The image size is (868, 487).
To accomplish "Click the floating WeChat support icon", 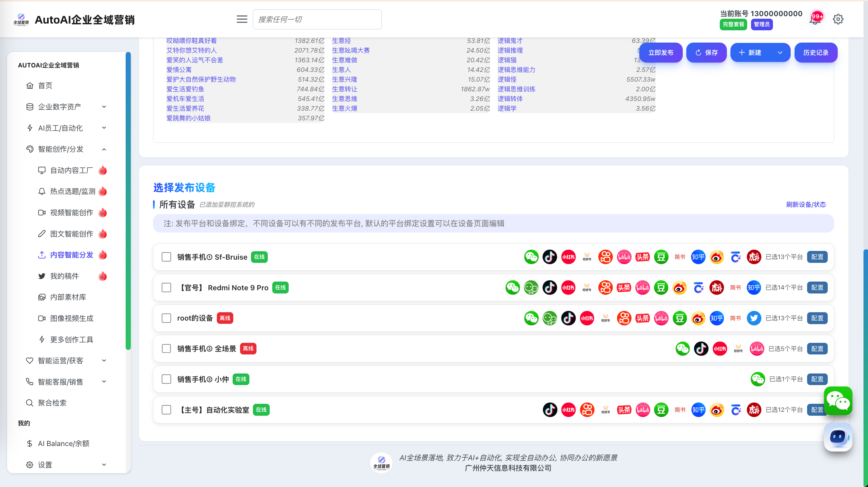I will [838, 401].
